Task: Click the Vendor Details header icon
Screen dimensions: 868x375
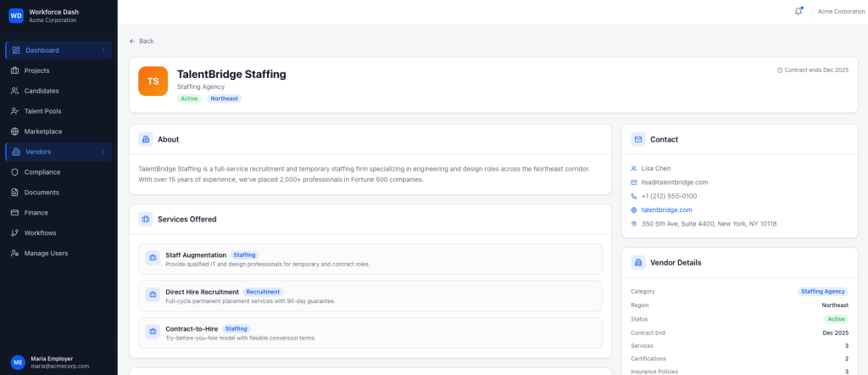Action: click(x=638, y=262)
